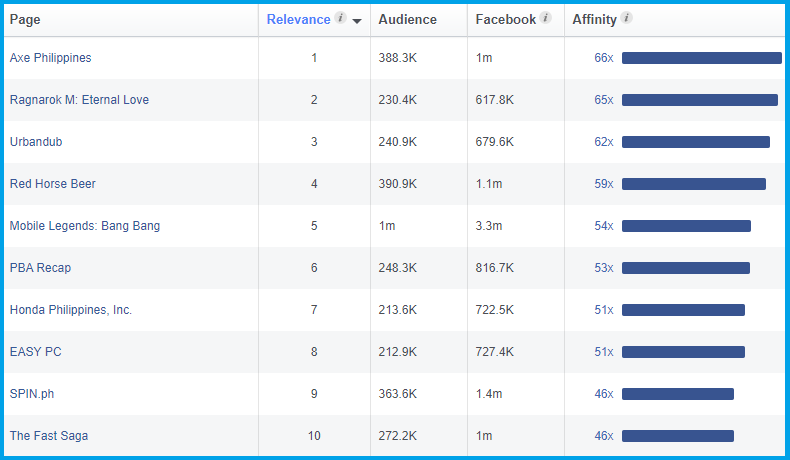Open the Red Horse Beer page
790x460 pixels.
53,184
